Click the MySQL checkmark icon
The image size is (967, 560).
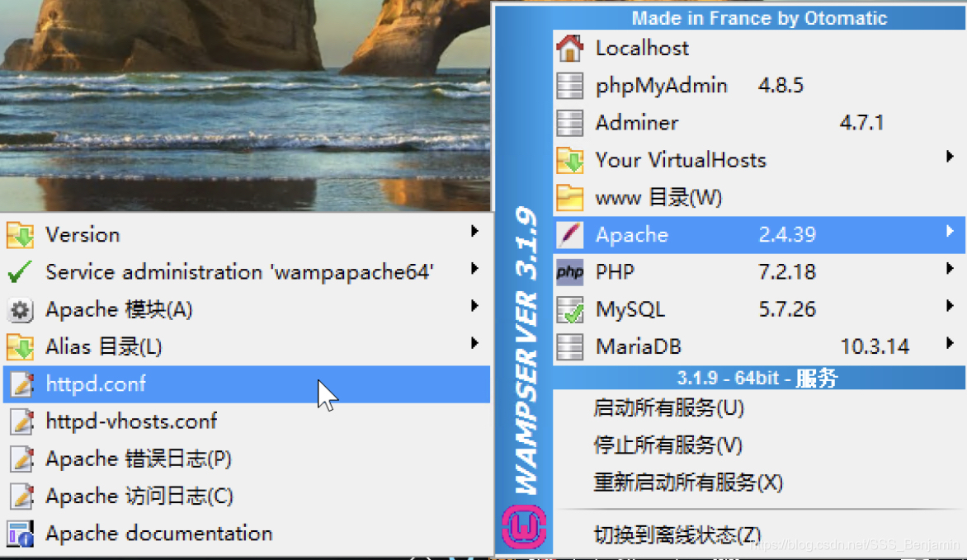pyautogui.click(x=570, y=309)
